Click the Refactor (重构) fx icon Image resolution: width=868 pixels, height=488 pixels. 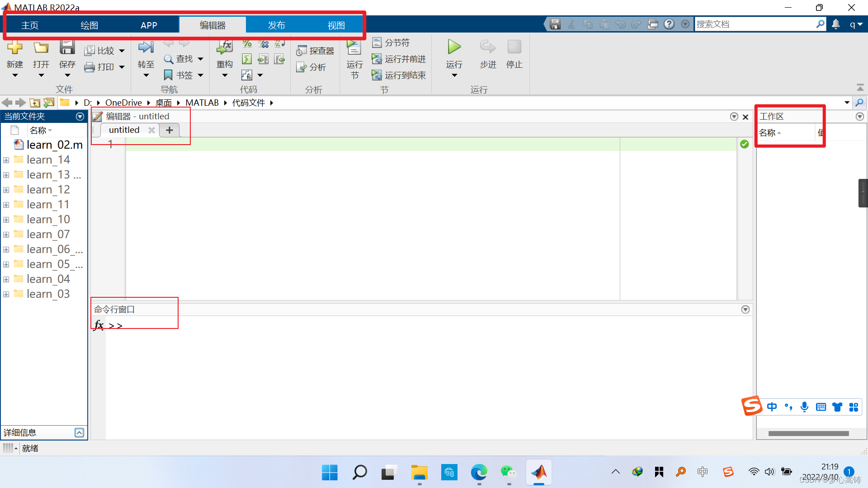click(x=225, y=47)
